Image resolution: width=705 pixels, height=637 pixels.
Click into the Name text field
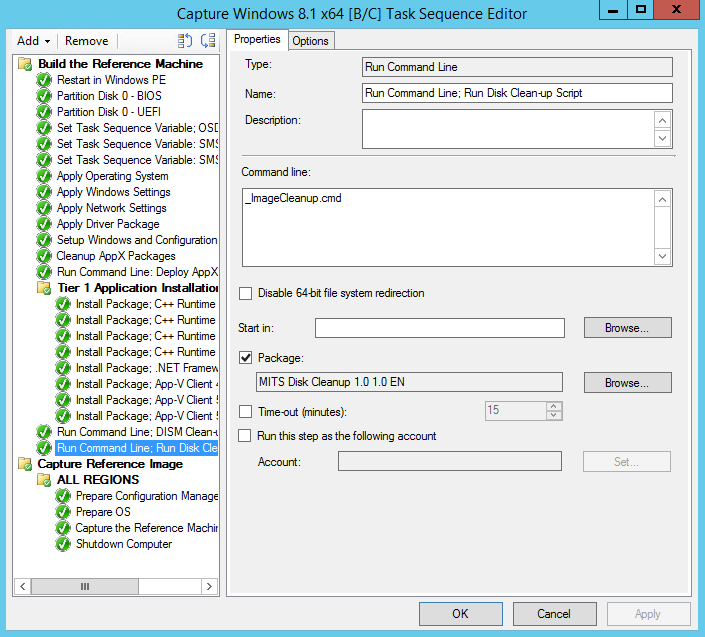pos(517,93)
